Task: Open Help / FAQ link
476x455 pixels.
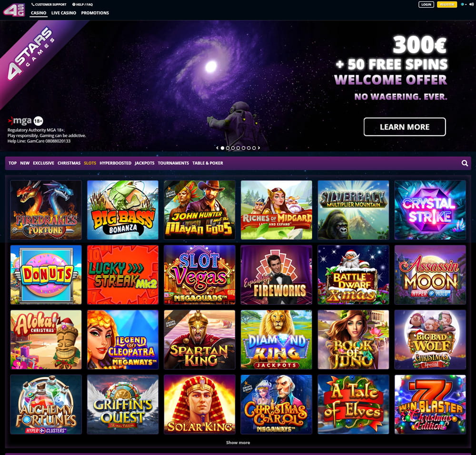Action: pyautogui.click(x=82, y=5)
